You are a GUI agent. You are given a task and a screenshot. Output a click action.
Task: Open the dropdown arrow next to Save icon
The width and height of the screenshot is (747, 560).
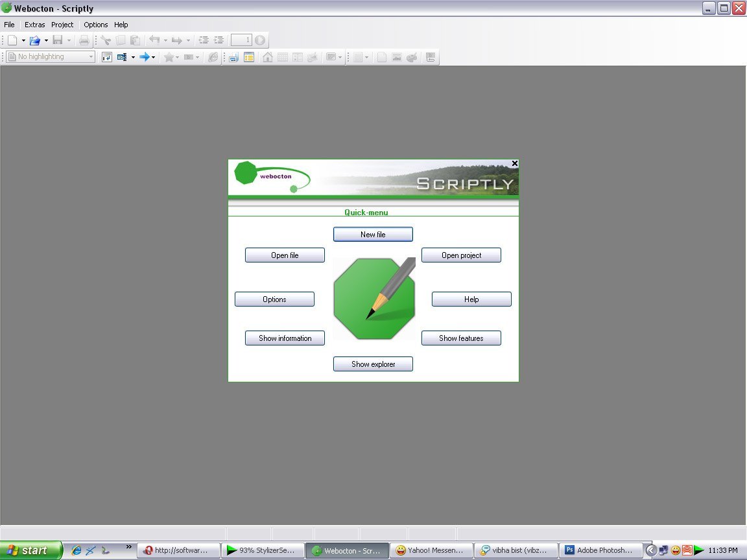click(69, 40)
